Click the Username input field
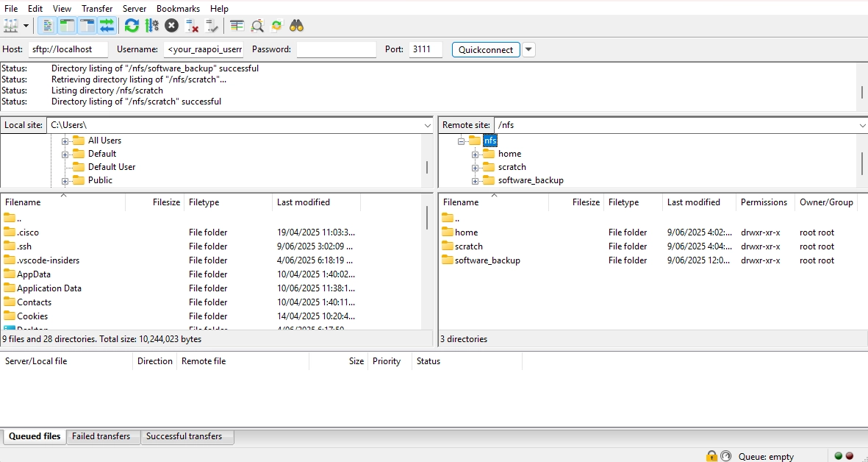Screen dimensions: 868x462 tap(203, 49)
